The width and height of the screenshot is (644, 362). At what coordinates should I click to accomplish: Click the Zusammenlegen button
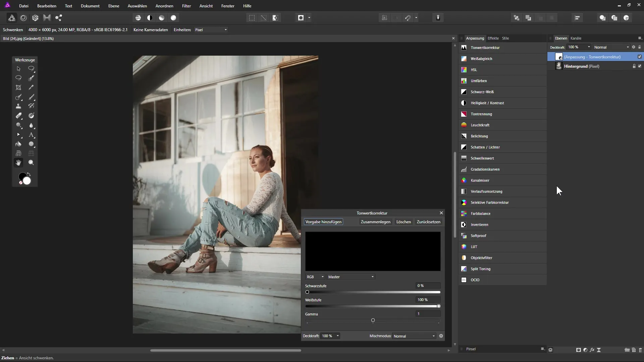tap(375, 222)
